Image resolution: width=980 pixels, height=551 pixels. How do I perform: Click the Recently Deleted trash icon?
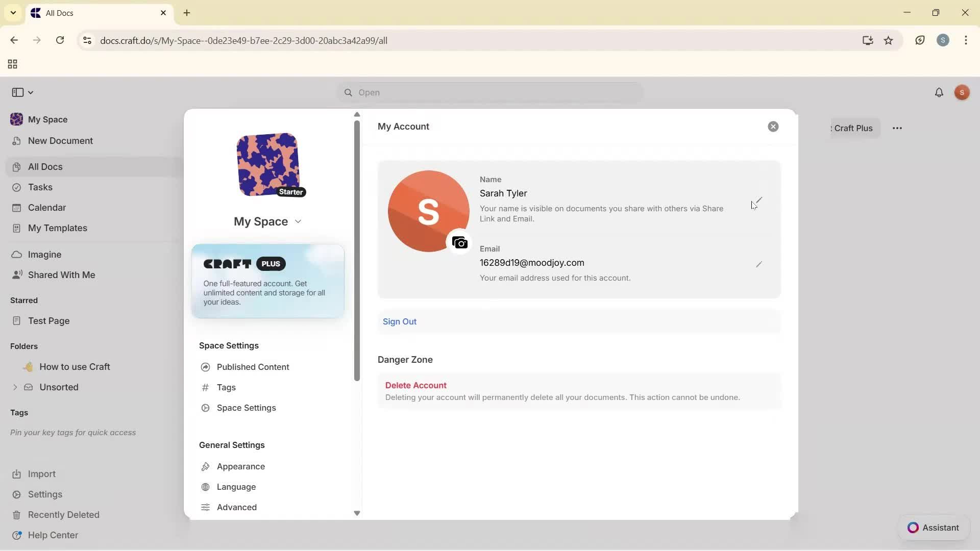coord(17,515)
